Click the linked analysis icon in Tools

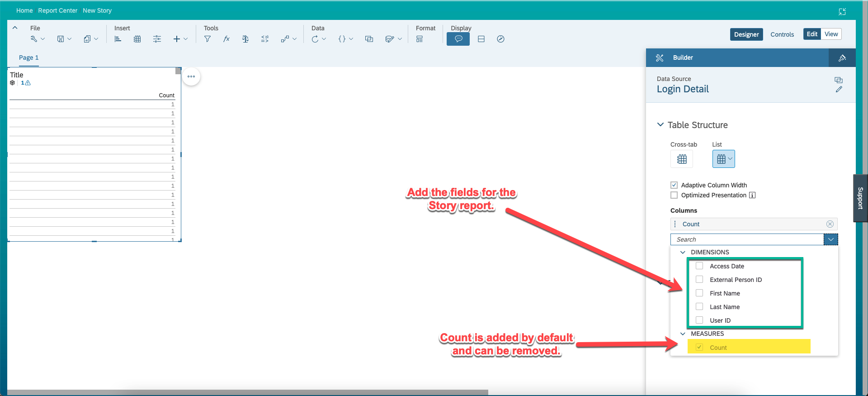pos(285,39)
